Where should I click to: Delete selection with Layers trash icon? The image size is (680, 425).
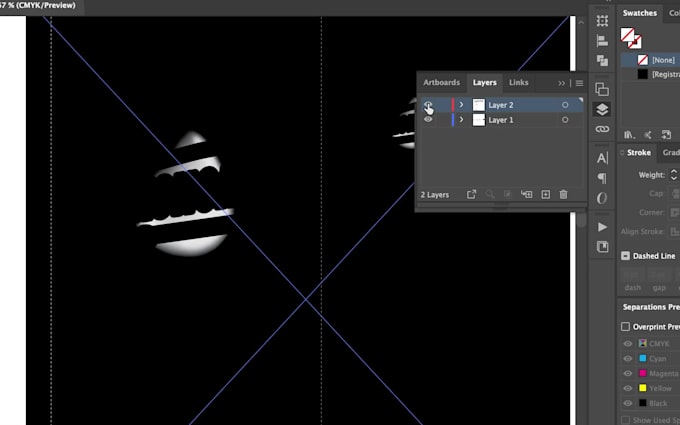point(563,194)
